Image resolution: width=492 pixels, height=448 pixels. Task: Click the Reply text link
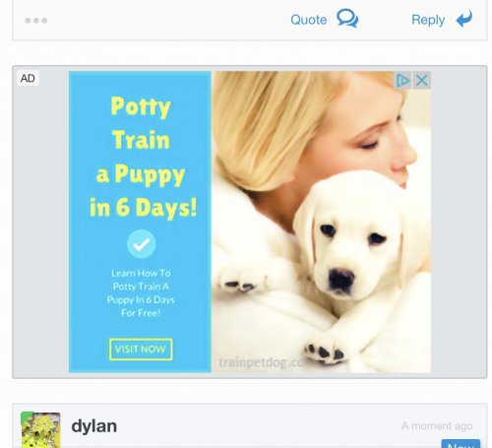pyautogui.click(x=428, y=20)
